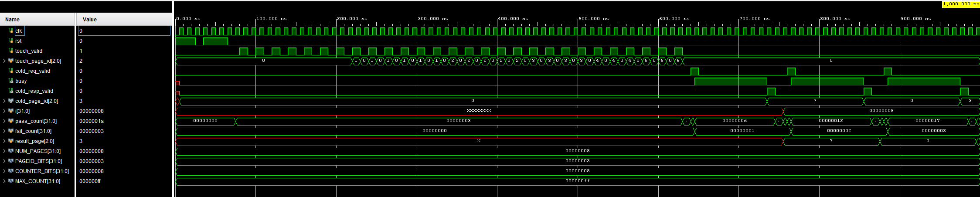Click the MAX_COUNT parameter icon

click(x=11, y=181)
